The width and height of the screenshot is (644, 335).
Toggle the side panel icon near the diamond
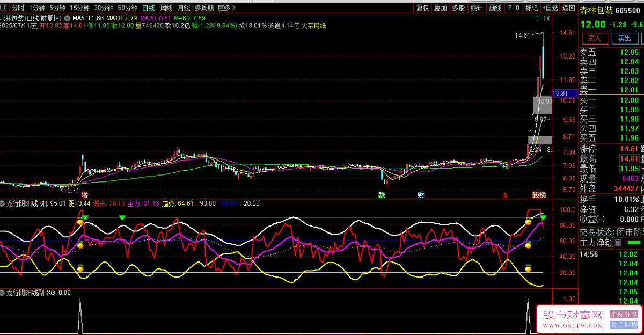(x=547, y=19)
